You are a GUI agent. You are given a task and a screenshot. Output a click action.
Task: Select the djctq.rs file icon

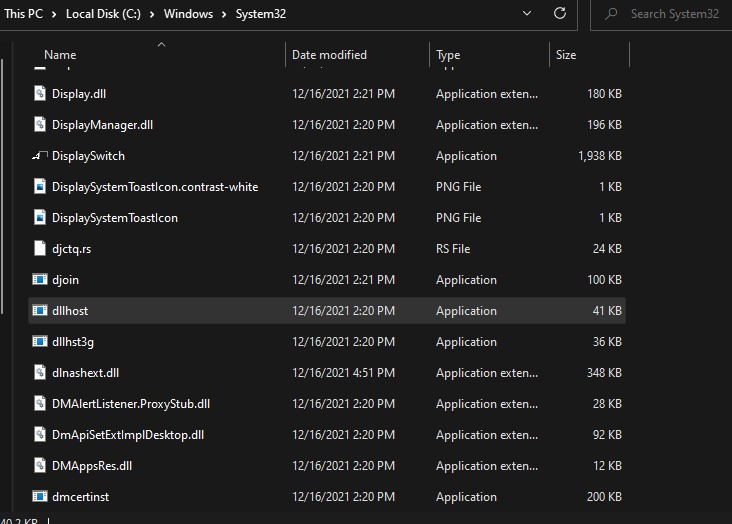pos(40,249)
